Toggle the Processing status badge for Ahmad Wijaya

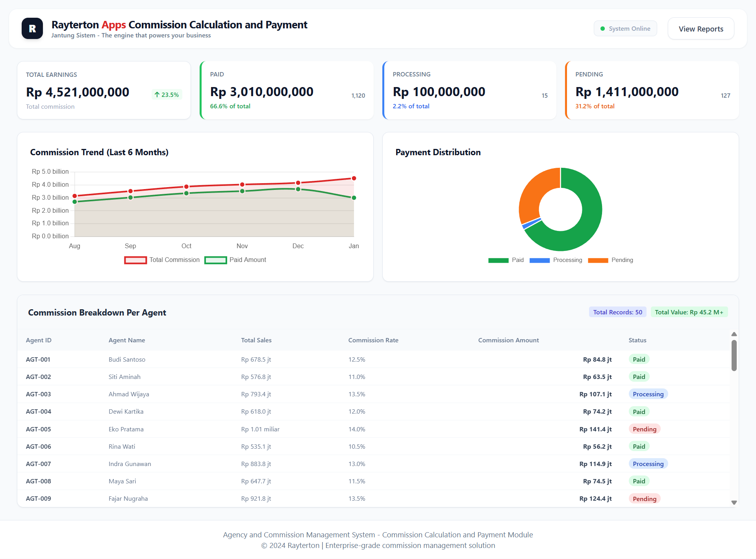[648, 394]
